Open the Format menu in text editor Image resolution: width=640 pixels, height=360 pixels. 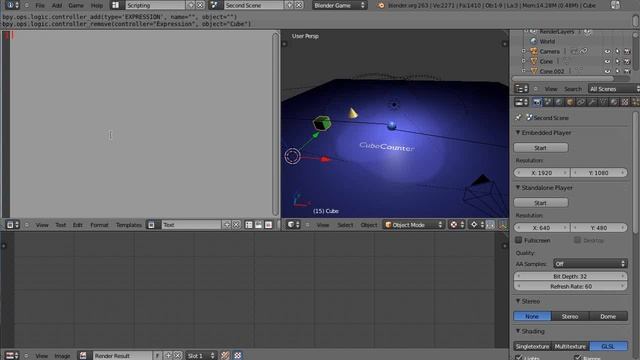coord(99,225)
